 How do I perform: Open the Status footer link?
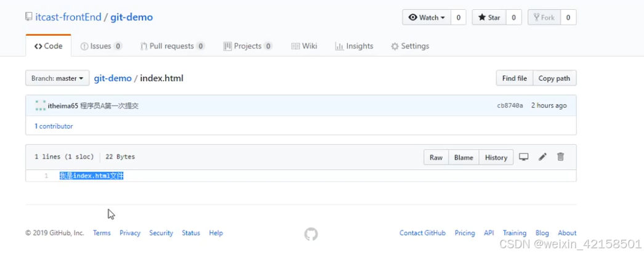coord(191,233)
